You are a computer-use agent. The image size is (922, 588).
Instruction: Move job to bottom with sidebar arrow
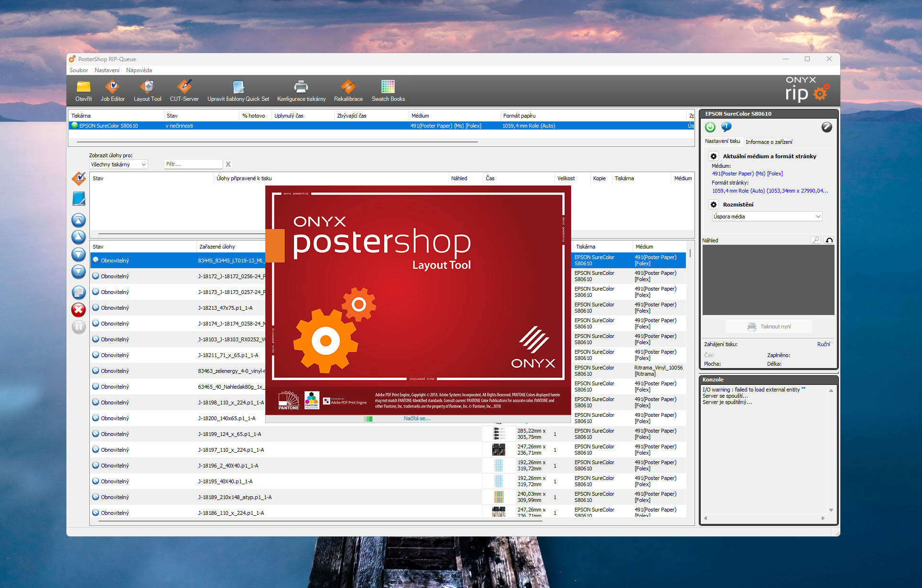(79, 272)
